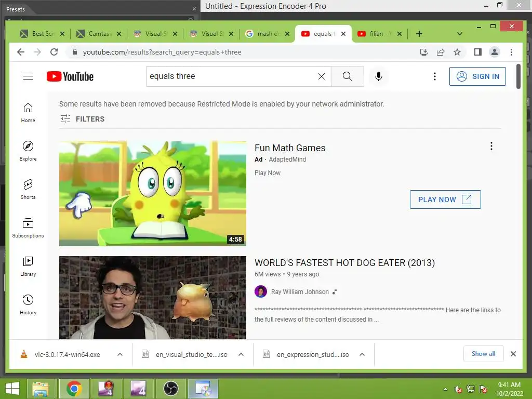Viewport: 532px width, 399px height.
Task: Open the Windows Start button
Action: click(x=12, y=389)
